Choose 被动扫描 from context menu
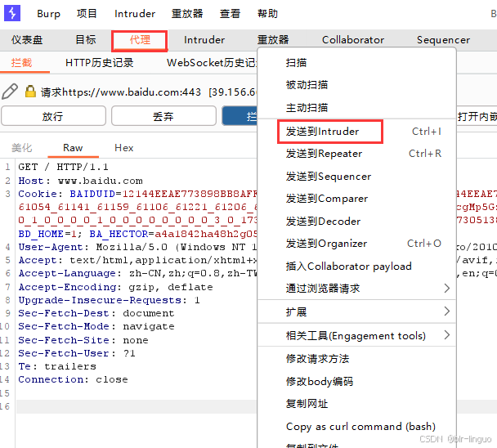Image resolution: width=497 pixels, height=448 pixels. pos(356,85)
